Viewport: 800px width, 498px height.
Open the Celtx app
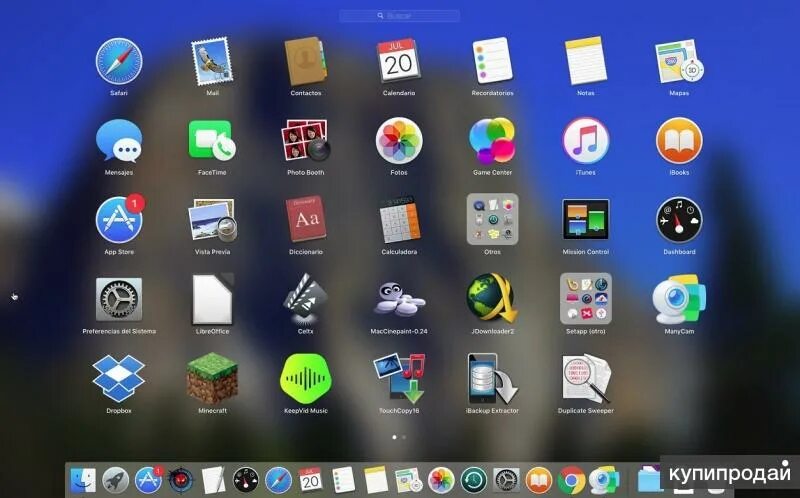(x=306, y=299)
